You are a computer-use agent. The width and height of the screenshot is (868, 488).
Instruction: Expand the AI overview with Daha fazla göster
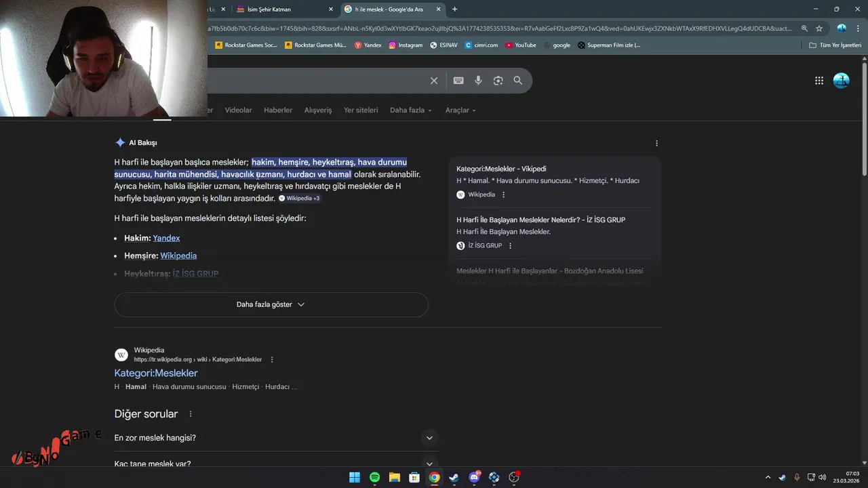click(271, 304)
